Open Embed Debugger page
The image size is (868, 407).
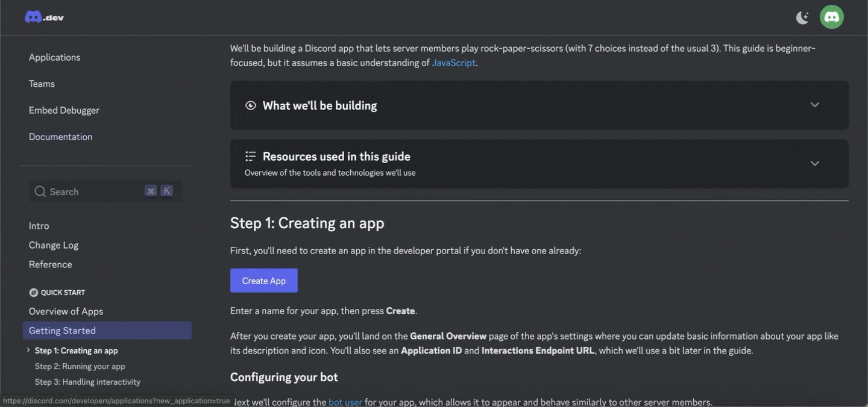tap(64, 110)
